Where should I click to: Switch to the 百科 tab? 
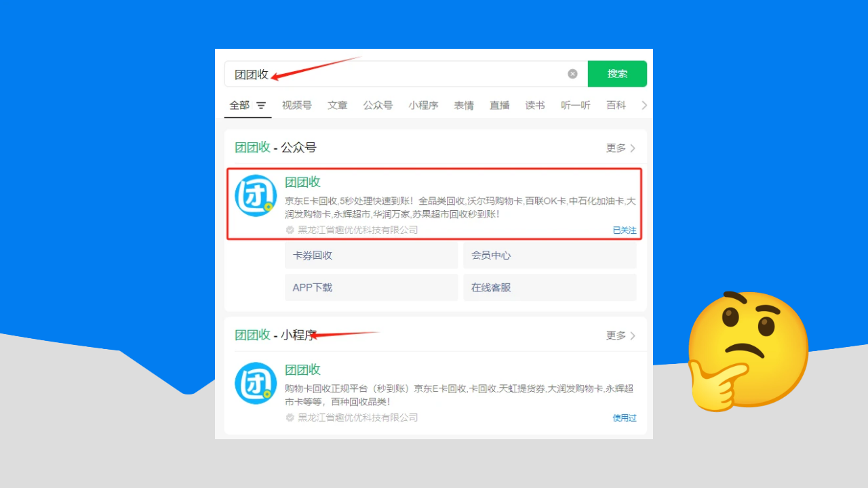(616, 106)
